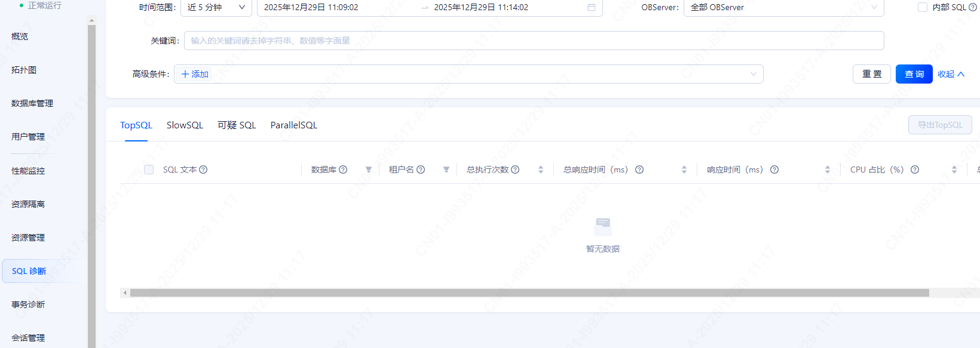Image resolution: width=980 pixels, height=348 pixels.
Task: Click the help icon beside CPU 占比 (%)
Action: point(914,170)
